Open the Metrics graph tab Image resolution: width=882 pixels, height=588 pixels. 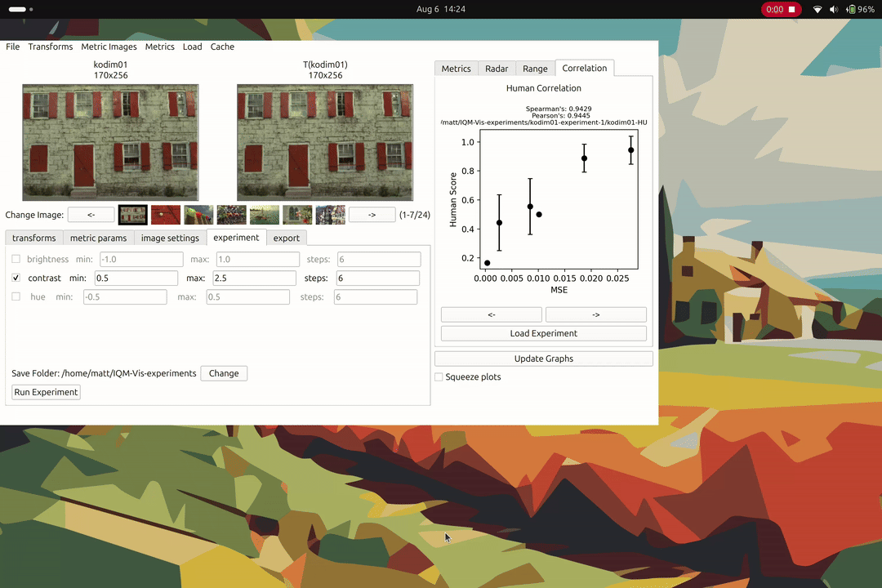coord(457,69)
